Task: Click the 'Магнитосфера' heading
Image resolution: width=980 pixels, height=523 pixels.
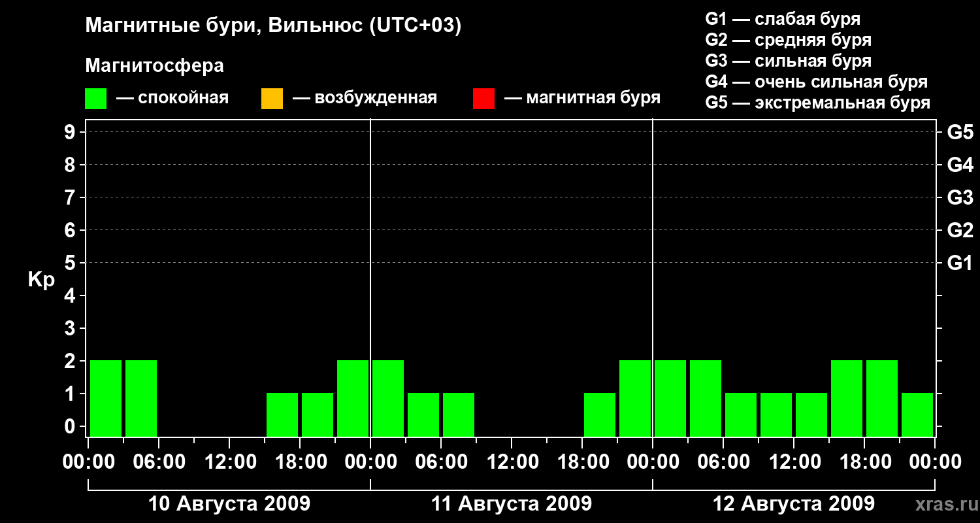Action: coord(154,66)
